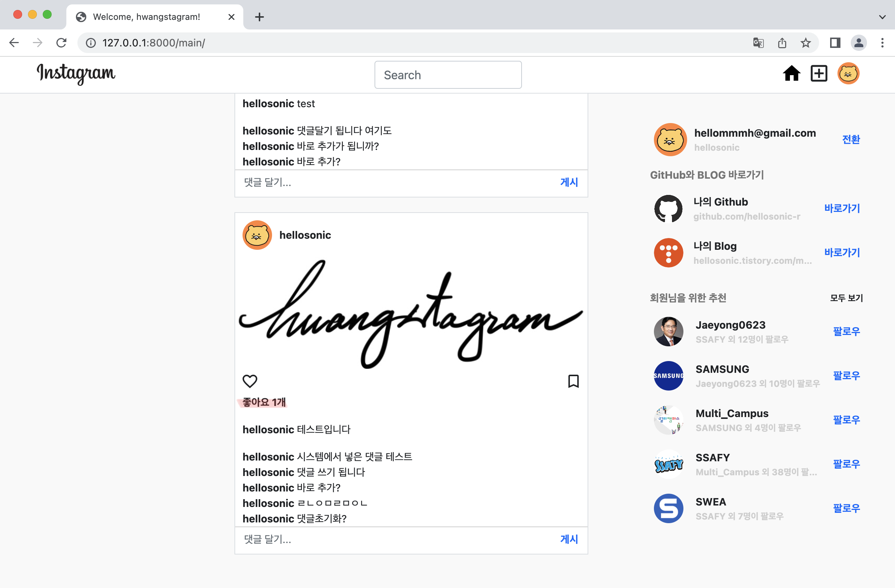Toggle the browser side panel
The width and height of the screenshot is (895, 588).
point(835,43)
